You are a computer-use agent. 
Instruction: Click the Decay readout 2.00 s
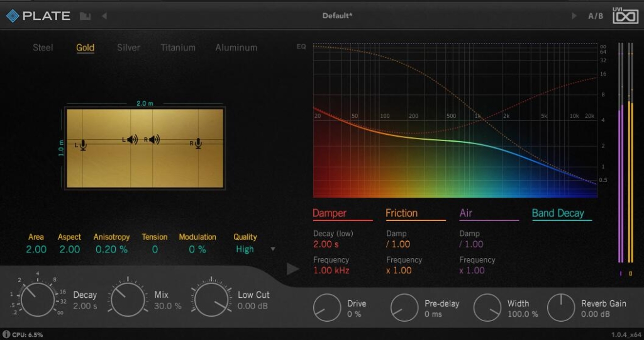(x=85, y=306)
